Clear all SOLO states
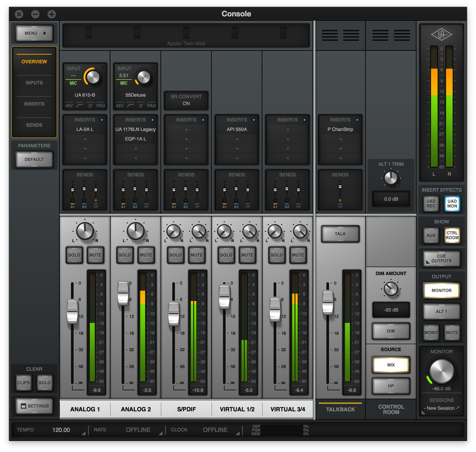The image size is (476, 452). (45, 383)
